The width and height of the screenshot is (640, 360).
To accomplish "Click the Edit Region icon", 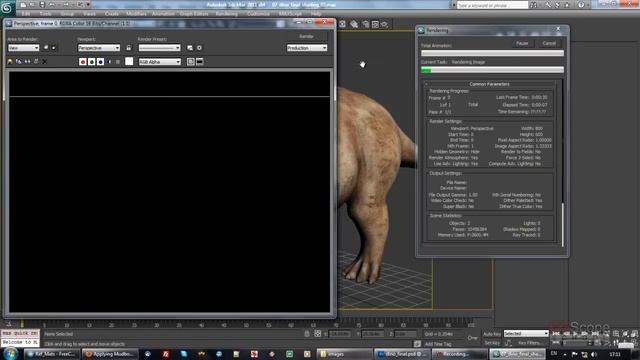I will click(46, 48).
